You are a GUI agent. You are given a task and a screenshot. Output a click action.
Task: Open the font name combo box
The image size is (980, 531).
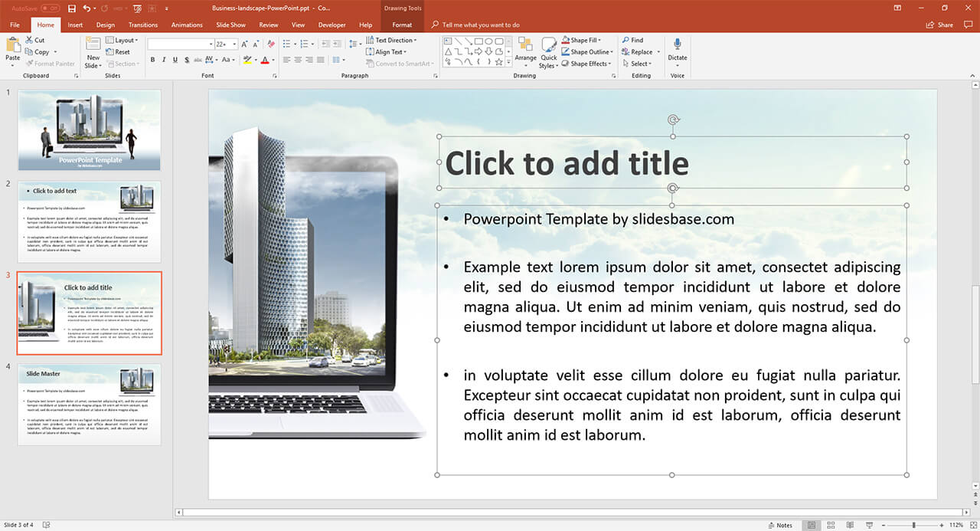[x=181, y=44]
